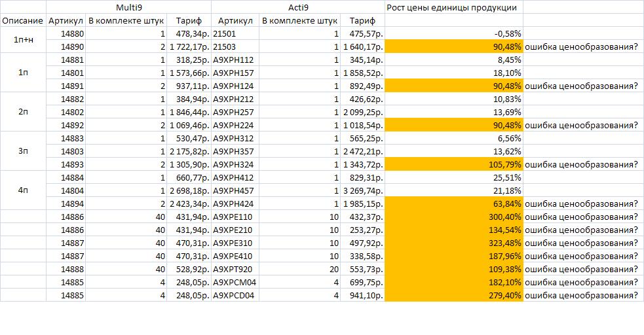Select the 1п+н description cell

pos(23,40)
